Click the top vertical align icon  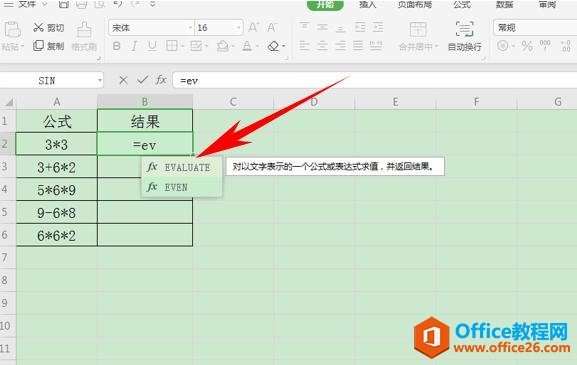coord(304,27)
